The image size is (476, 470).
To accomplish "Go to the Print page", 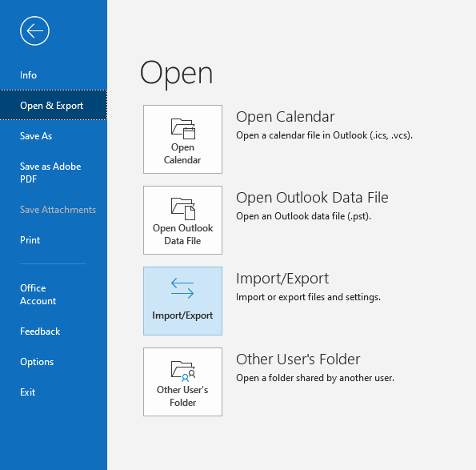I will (30, 240).
